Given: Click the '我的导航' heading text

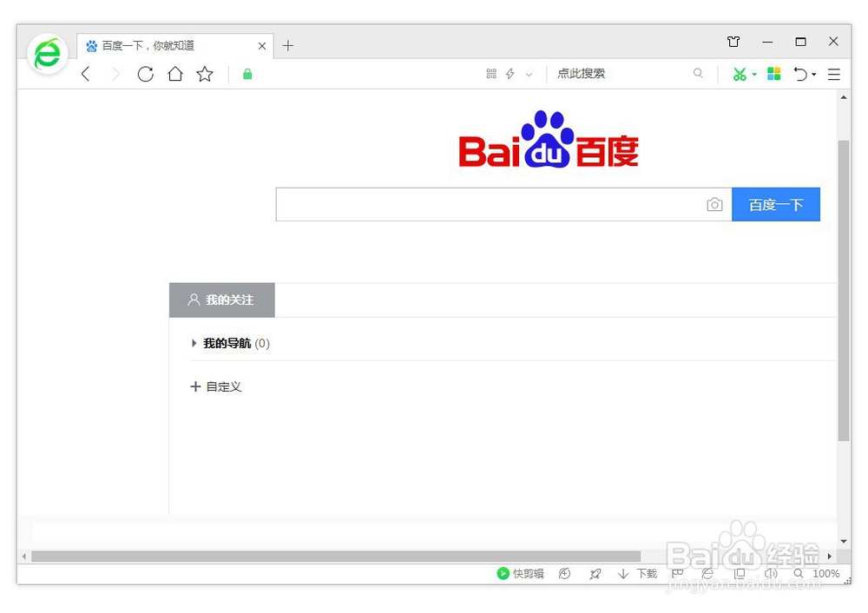Looking at the screenshot, I should click(x=227, y=343).
